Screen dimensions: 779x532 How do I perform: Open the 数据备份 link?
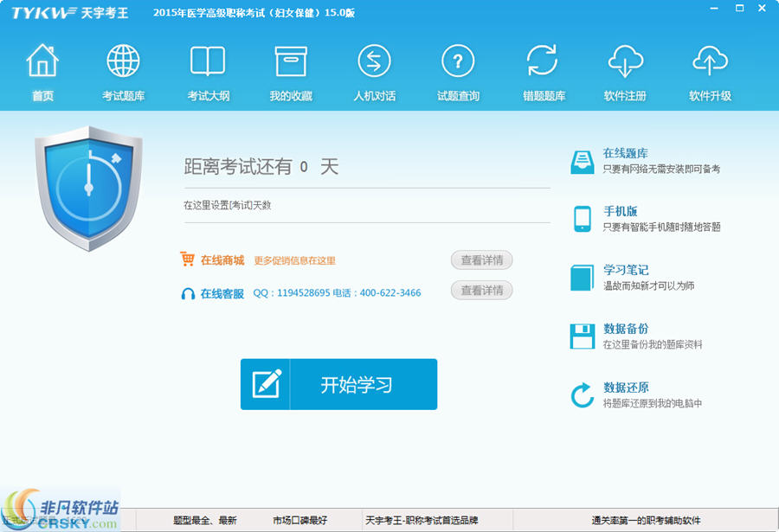(x=626, y=329)
